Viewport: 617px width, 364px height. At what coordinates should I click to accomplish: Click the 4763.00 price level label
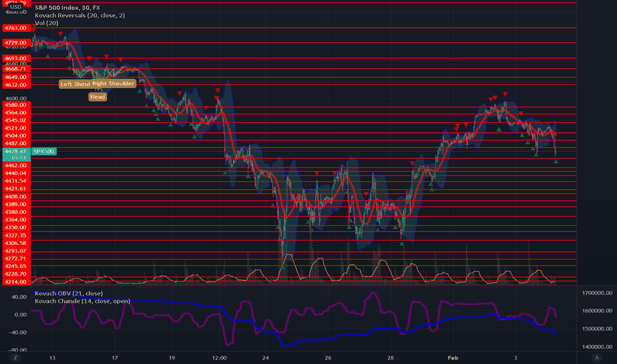coord(16,28)
